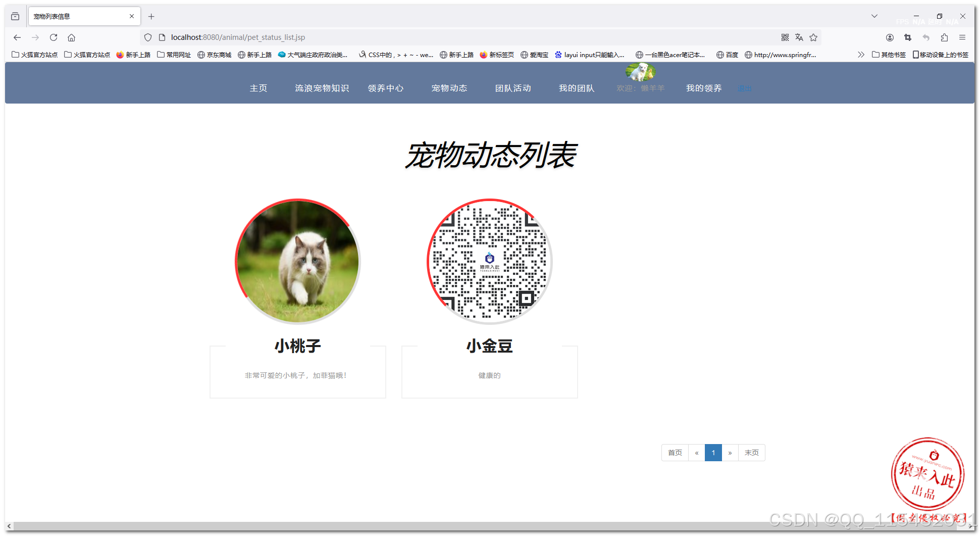Screen dimensions: 980x536
Task: Go to 末页 in pagination
Action: pyautogui.click(x=752, y=453)
